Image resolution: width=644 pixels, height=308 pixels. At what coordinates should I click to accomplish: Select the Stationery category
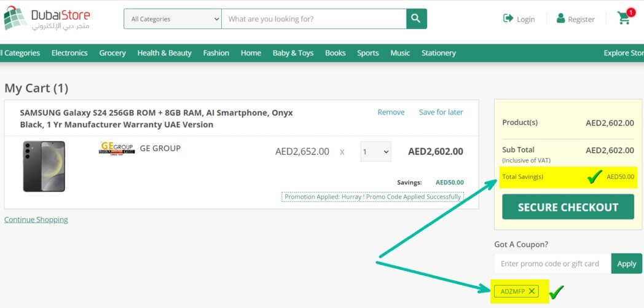click(439, 53)
